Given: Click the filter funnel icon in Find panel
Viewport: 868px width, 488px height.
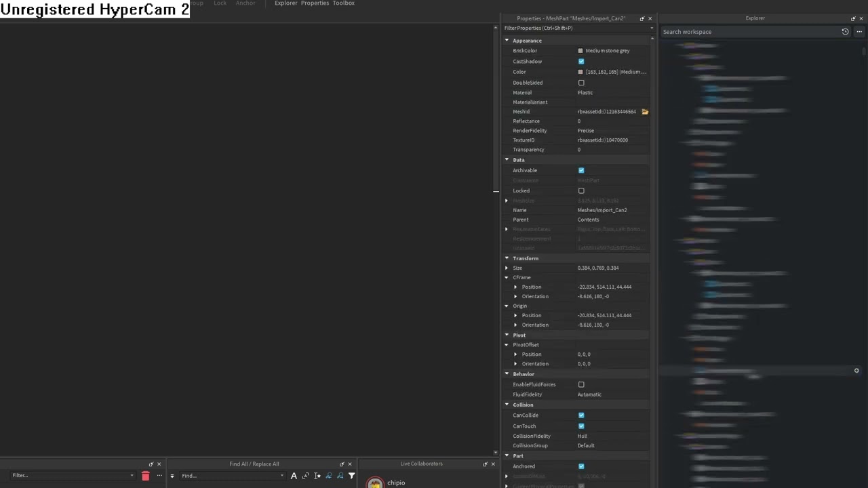Looking at the screenshot, I should click(351, 475).
